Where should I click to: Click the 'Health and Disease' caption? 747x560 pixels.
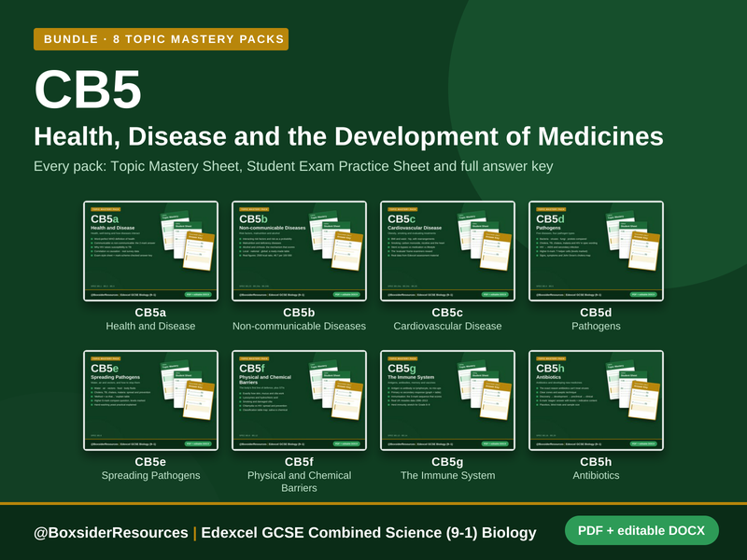150,326
